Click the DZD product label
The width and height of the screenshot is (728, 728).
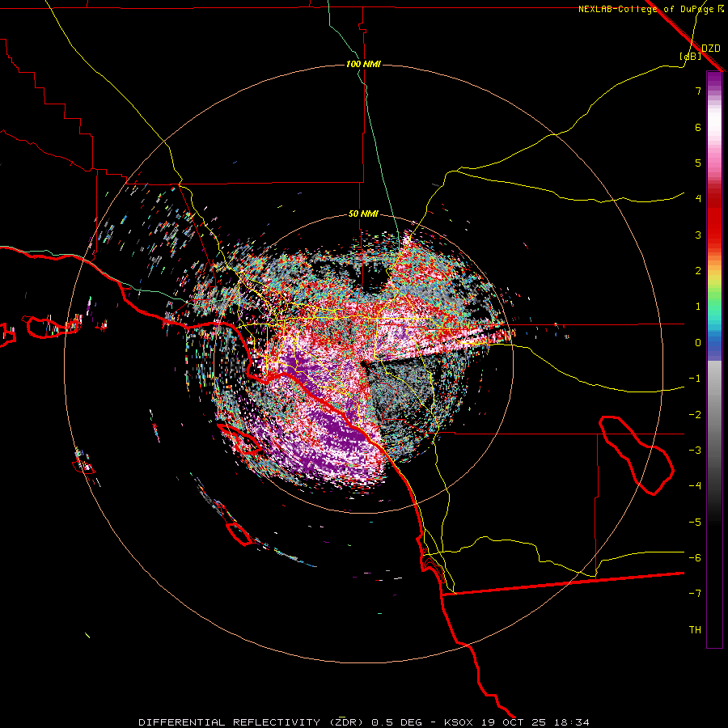[710, 48]
